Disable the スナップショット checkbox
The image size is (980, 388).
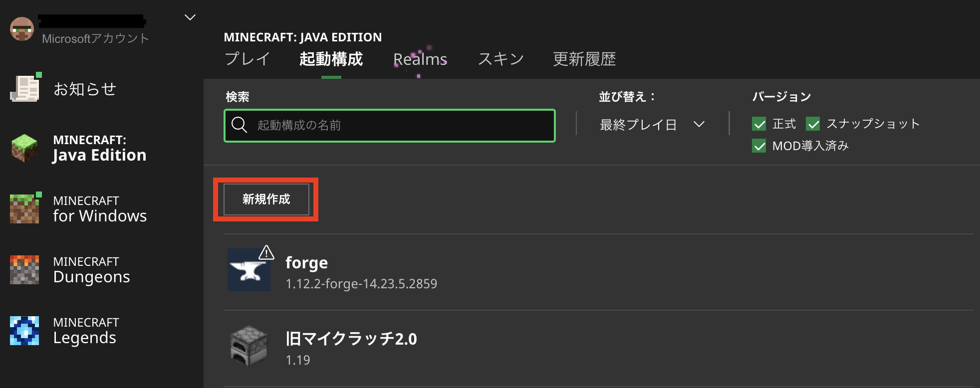(x=812, y=124)
